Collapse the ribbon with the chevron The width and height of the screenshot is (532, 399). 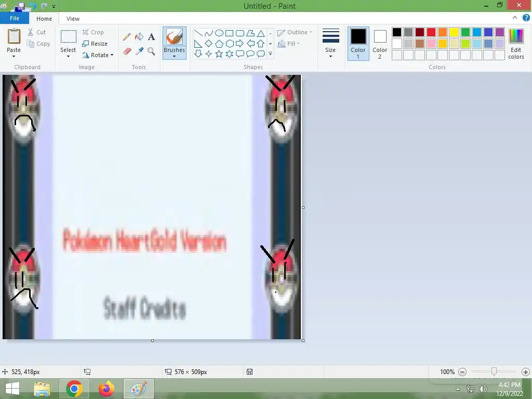pyautogui.click(x=515, y=18)
